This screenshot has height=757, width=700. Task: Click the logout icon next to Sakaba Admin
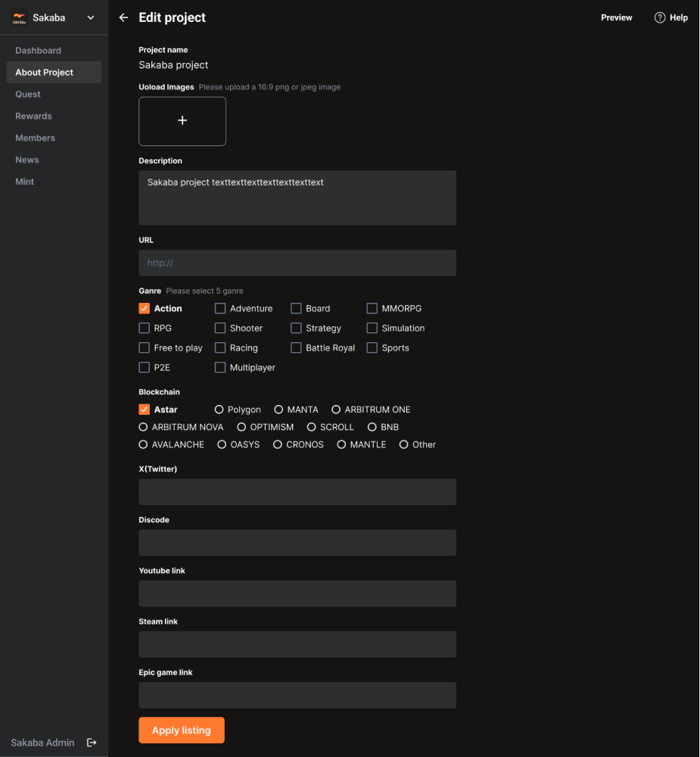(x=92, y=743)
